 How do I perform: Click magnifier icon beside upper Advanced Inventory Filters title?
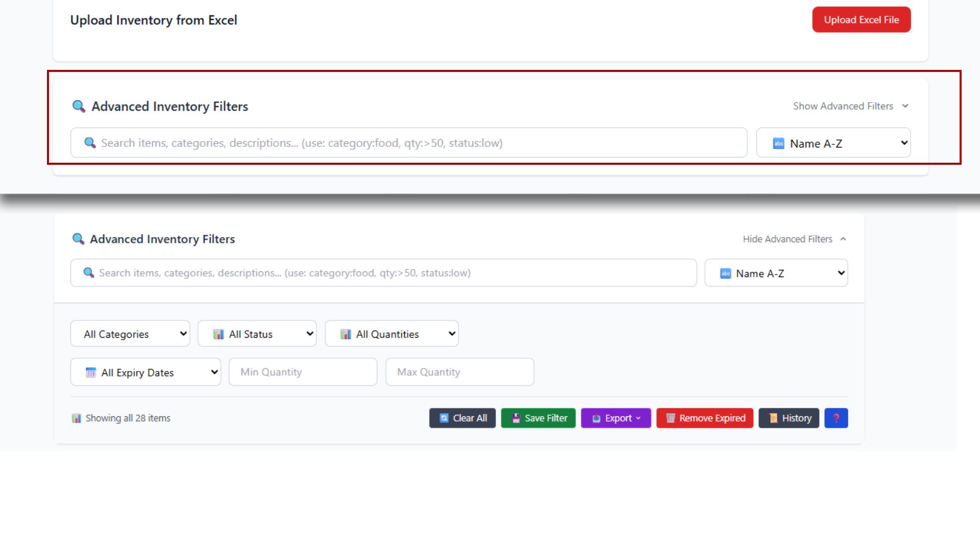coord(79,106)
